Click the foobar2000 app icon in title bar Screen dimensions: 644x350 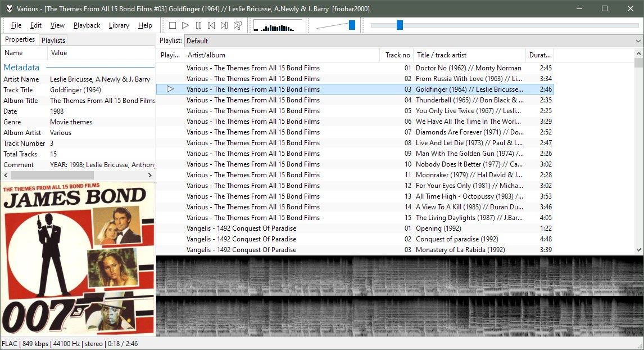pos(9,8)
